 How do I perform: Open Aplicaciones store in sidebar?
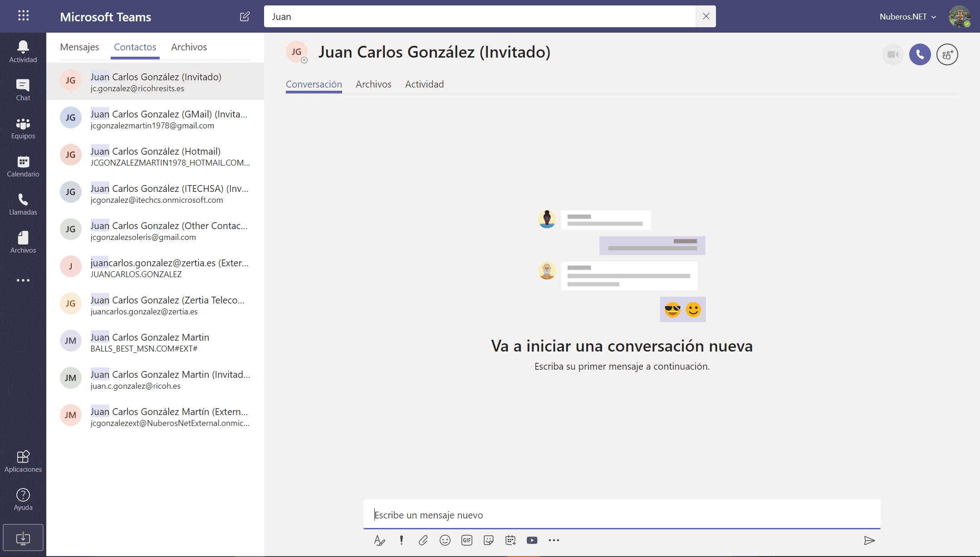coord(23,461)
